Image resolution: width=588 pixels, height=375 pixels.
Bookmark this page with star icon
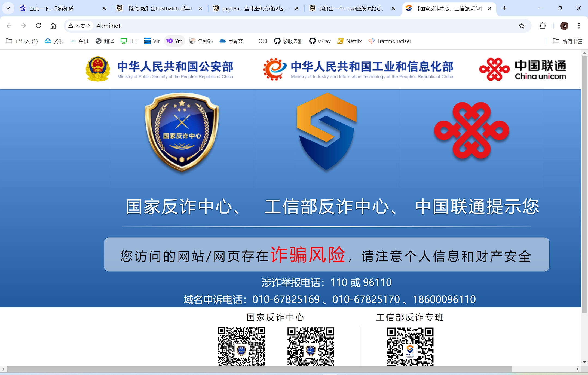click(522, 26)
